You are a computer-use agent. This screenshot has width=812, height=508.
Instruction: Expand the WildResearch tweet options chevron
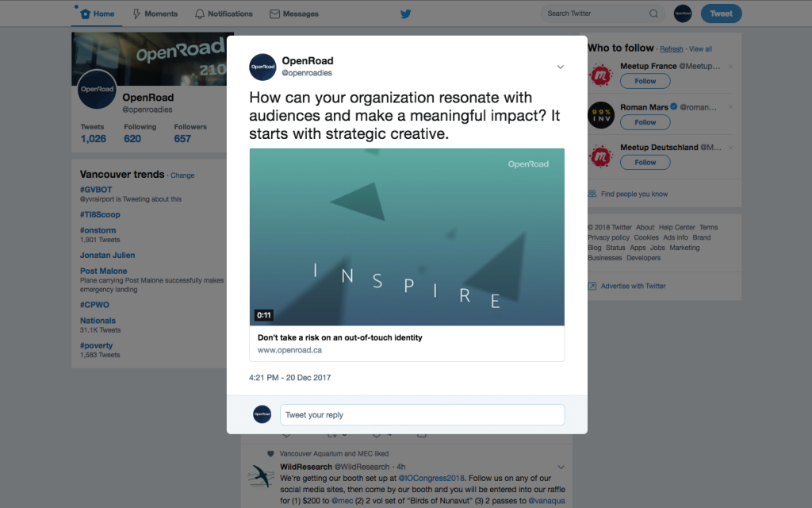pyautogui.click(x=561, y=467)
